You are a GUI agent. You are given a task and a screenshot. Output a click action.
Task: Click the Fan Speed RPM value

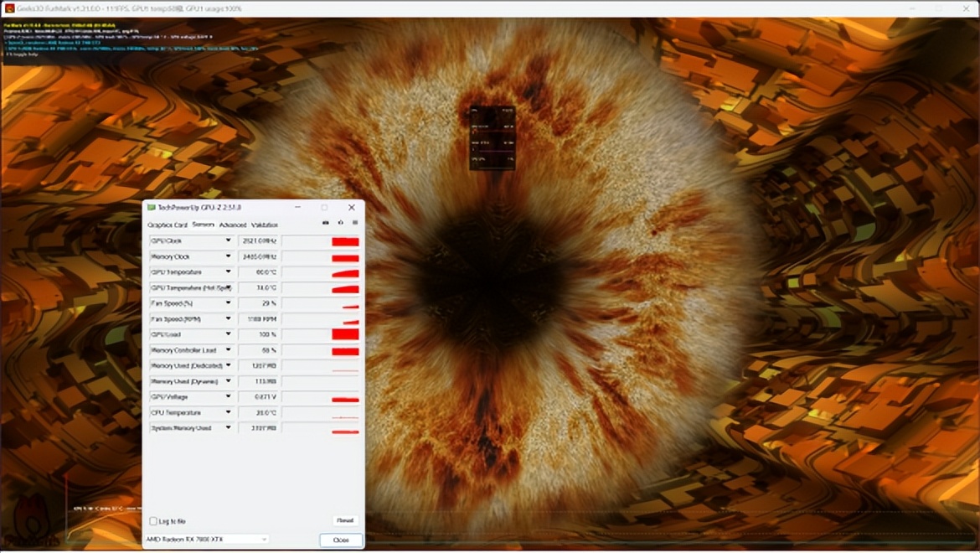click(258, 319)
